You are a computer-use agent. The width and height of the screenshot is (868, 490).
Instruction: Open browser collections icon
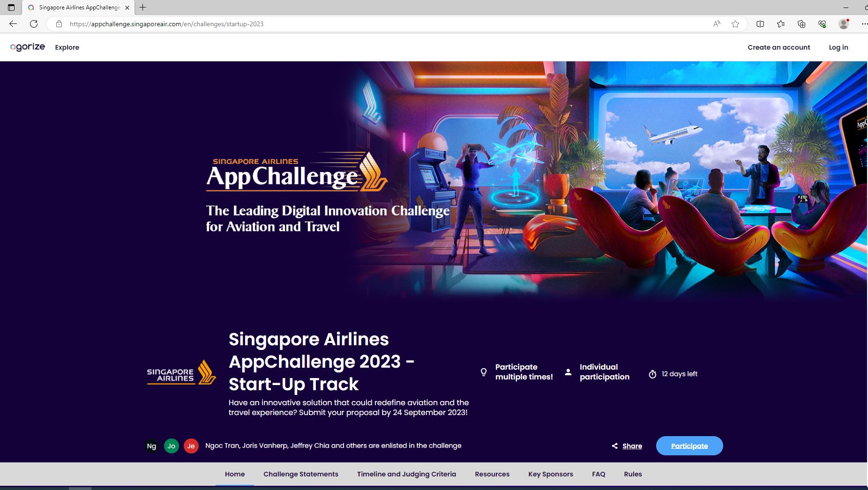tap(801, 24)
